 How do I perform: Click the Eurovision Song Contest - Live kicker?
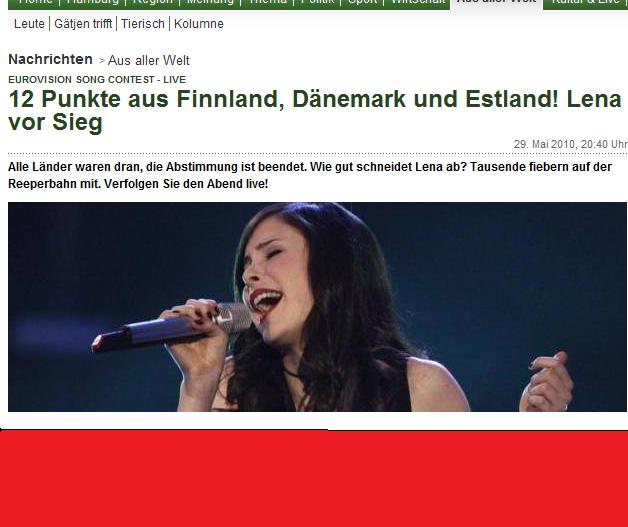(97, 80)
